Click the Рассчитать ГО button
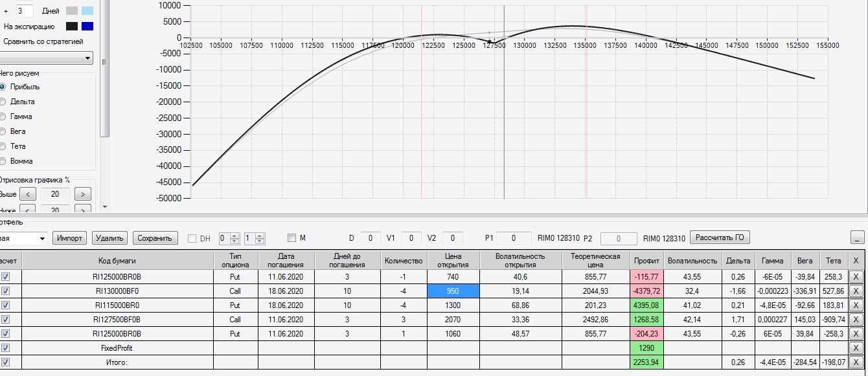 click(719, 238)
